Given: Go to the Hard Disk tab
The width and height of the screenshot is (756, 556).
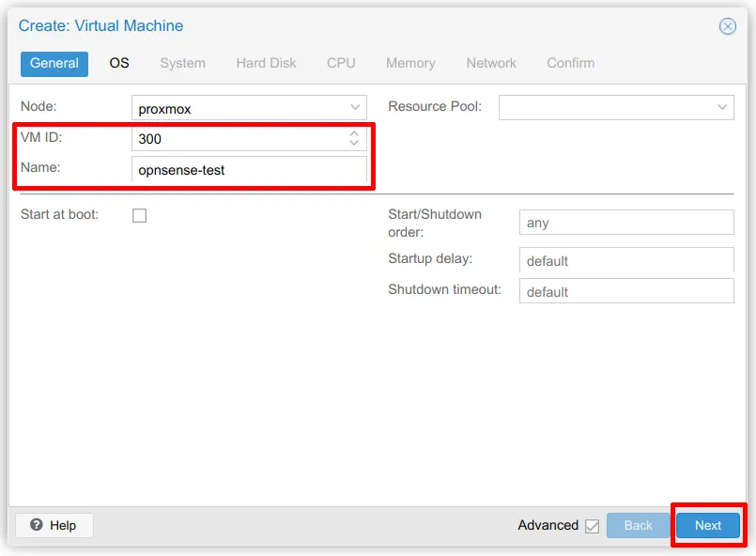Looking at the screenshot, I should (x=266, y=63).
